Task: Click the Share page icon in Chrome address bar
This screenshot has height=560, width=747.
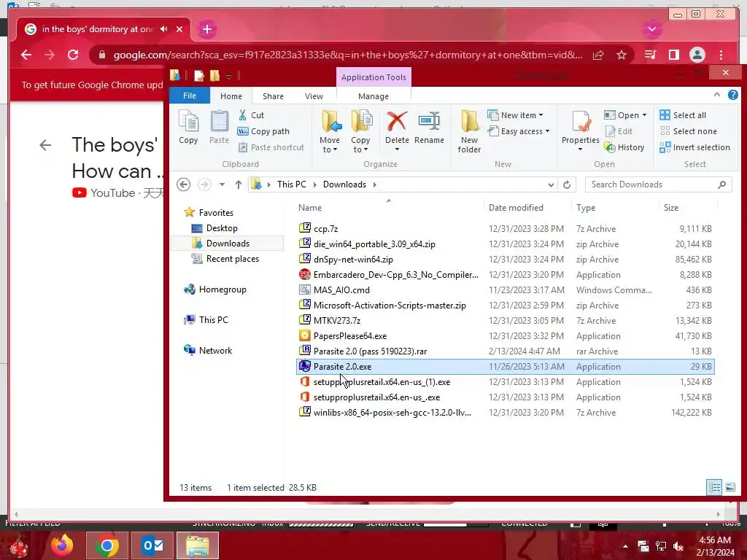Action: coord(598,55)
